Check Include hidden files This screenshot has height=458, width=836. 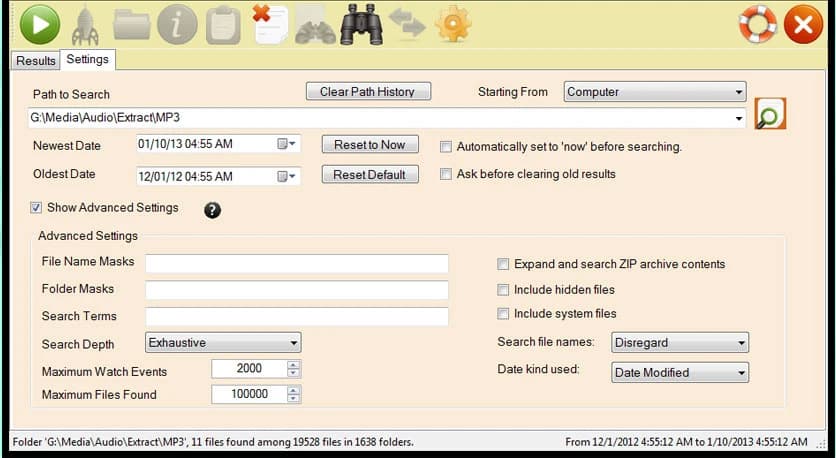[x=503, y=290]
